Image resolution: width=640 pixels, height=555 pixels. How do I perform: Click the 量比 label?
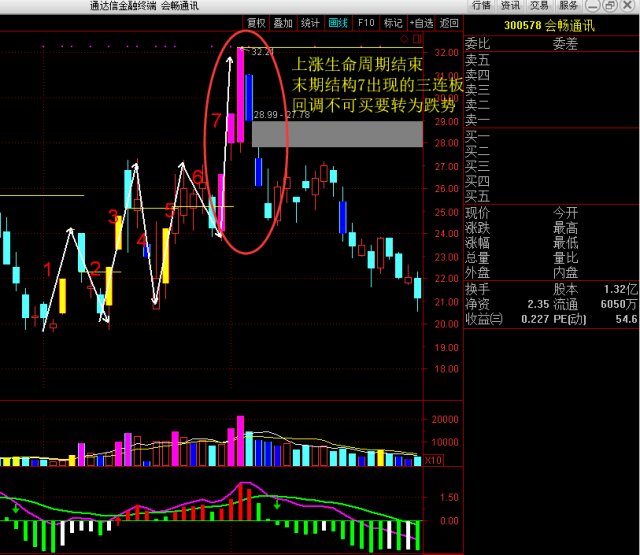click(566, 258)
